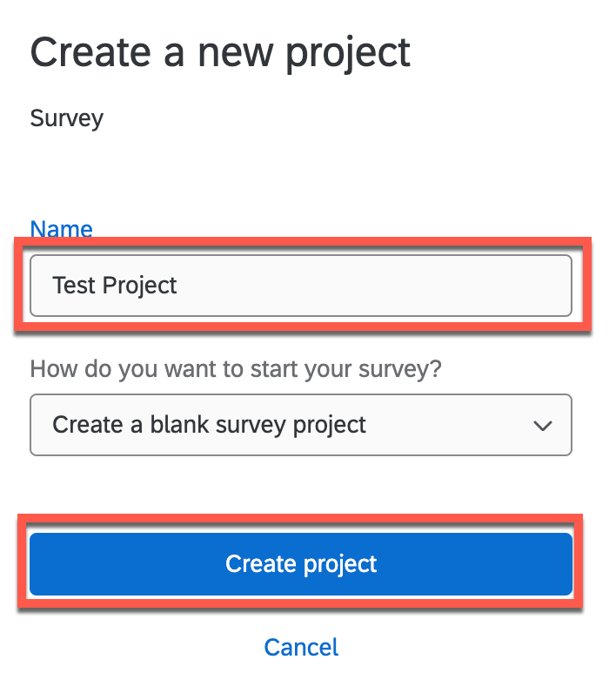Dismiss the dialog using Cancel

301,647
